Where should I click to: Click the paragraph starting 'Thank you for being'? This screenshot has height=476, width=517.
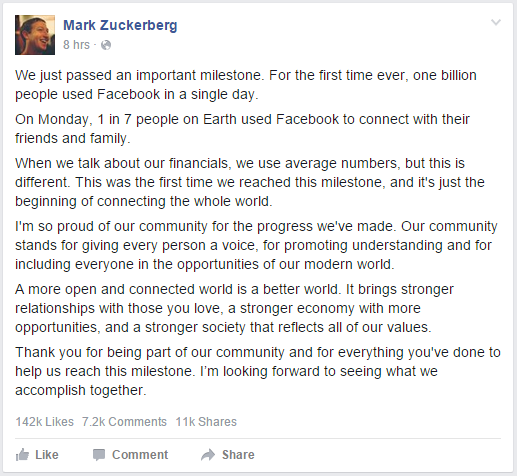(258, 371)
